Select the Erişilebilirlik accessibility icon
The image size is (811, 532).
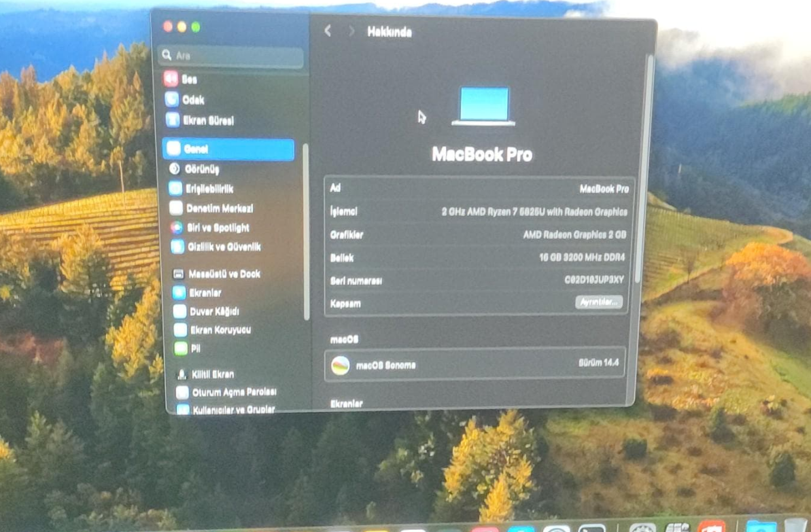point(175,188)
